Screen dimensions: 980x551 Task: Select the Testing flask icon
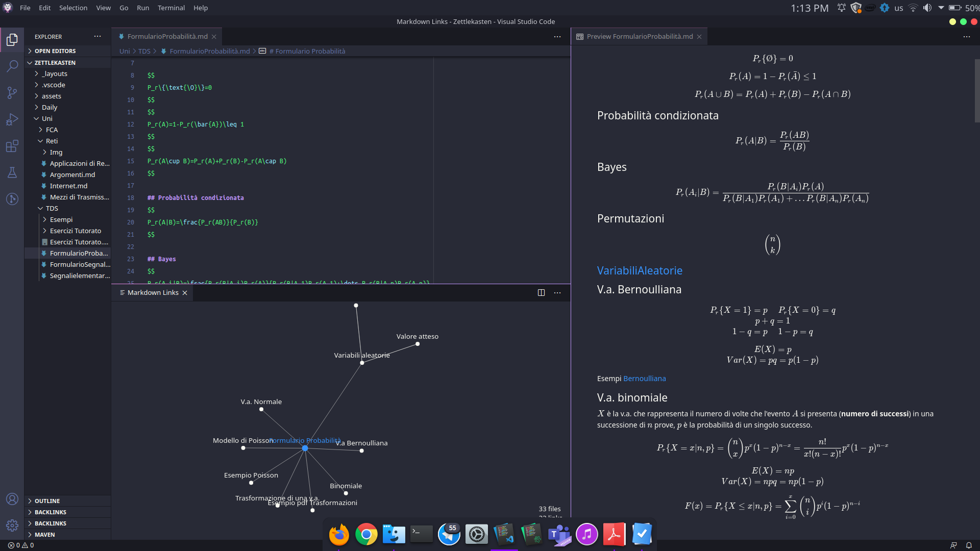(x=12, y=172)
